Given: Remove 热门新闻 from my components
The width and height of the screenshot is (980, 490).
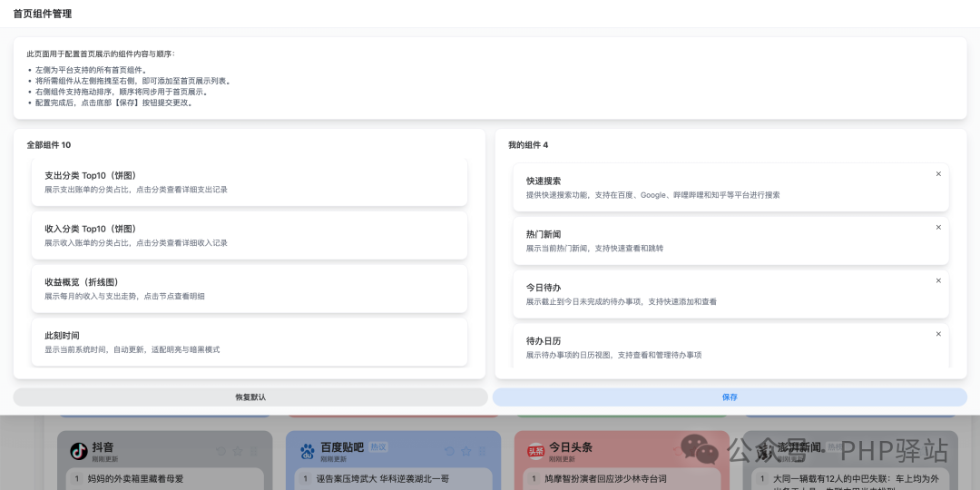Looking at the screenshot, I should [938, 227].
